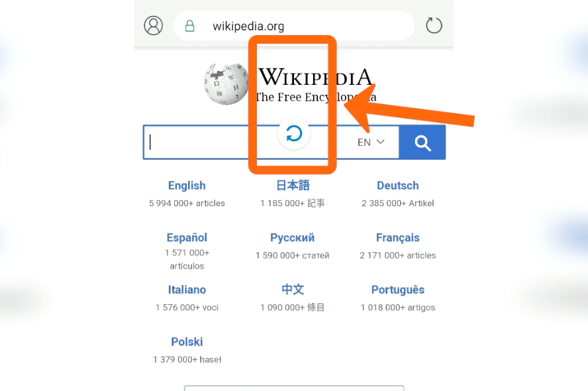This screenshot has width=588, height=391.
Task: Open the EN language dropdown
Action: (x=371, y=142)
